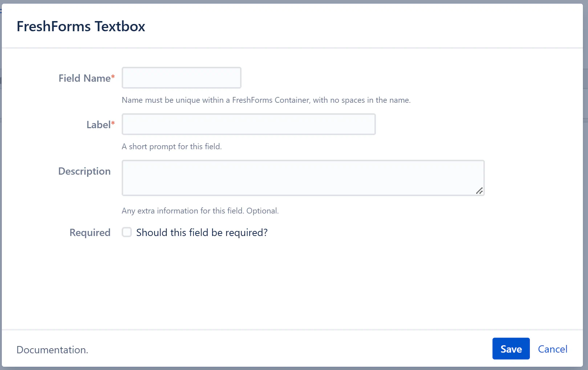
Task: Click the "Required" row label
Action: [x=90, y=233]
